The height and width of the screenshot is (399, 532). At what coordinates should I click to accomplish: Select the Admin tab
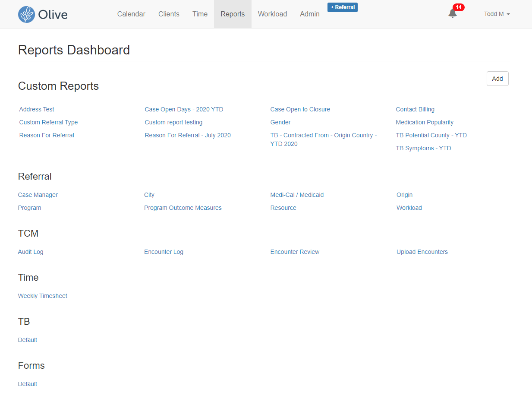tap(309, 14)
